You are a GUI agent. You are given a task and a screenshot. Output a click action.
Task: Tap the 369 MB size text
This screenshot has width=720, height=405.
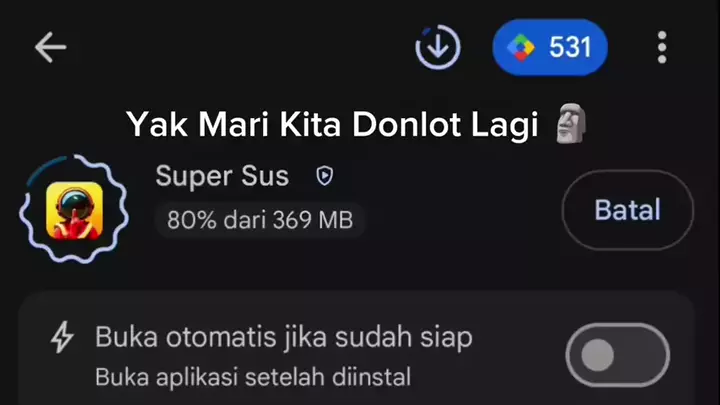pos(313,219)
